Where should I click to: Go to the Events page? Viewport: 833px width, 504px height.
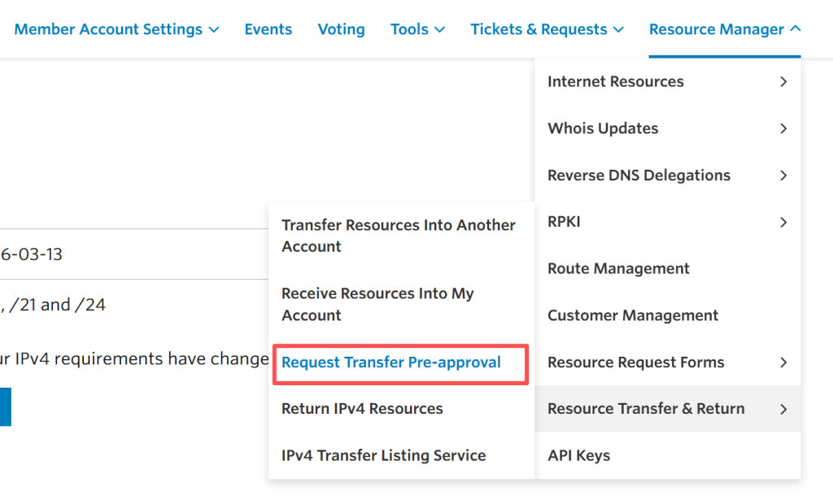click(x=268, y=29)
